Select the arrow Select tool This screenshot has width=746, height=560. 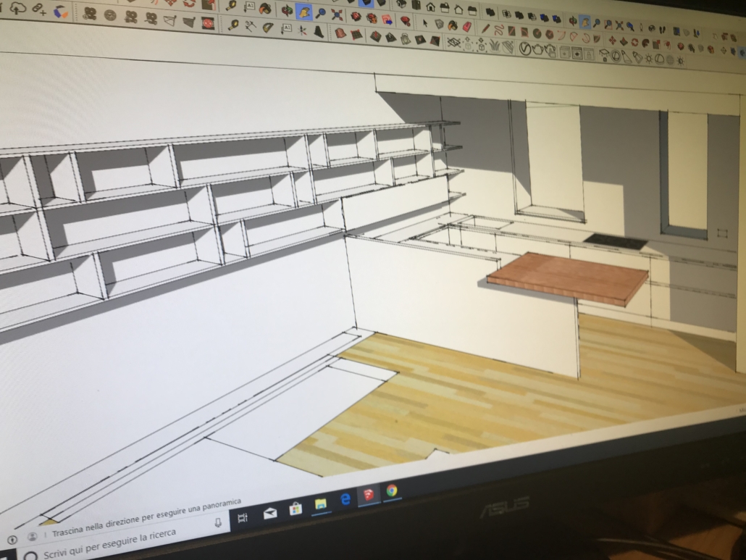pyautogui.click(x=425, y=22)
